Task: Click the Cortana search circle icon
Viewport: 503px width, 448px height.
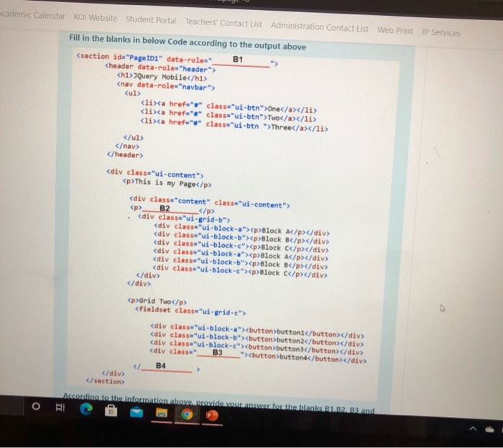Action: [36, 406]
